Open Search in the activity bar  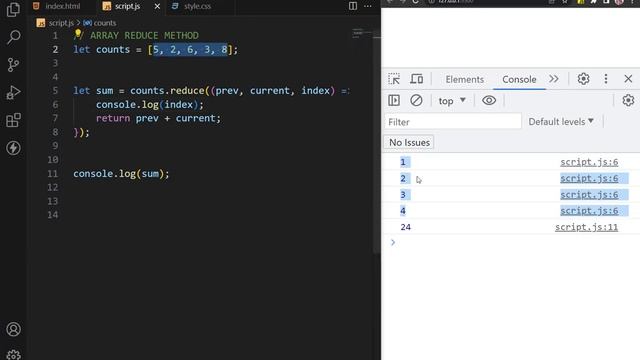pos(13,37)
